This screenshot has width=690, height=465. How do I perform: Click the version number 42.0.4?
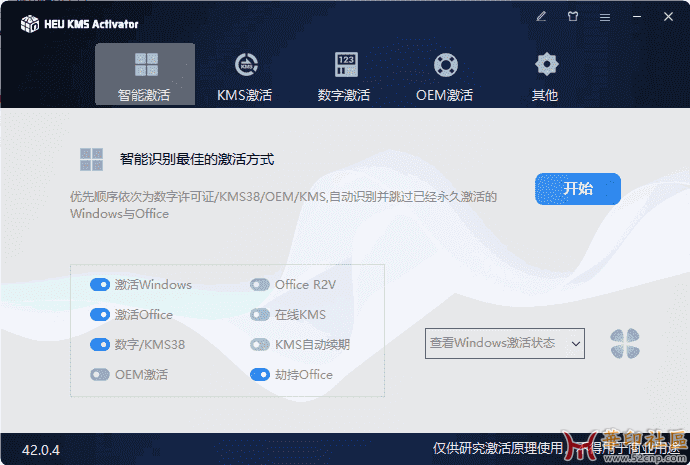click(x=41, y=450)
